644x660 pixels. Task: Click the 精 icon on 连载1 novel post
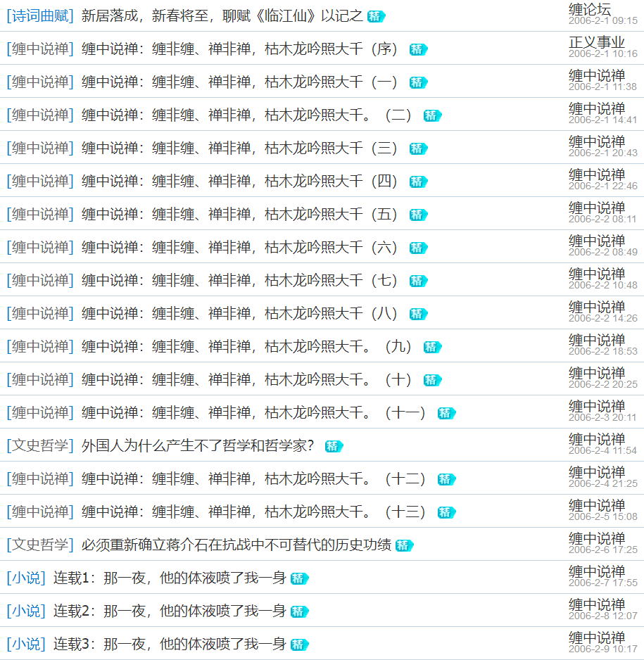click(301, 578)
